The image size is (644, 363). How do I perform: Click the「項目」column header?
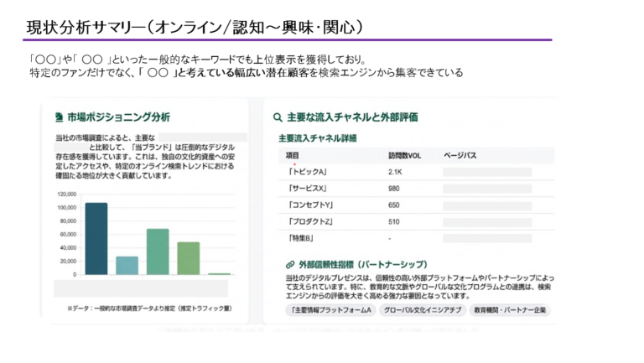pyautogui.click(x=293, y=155)
